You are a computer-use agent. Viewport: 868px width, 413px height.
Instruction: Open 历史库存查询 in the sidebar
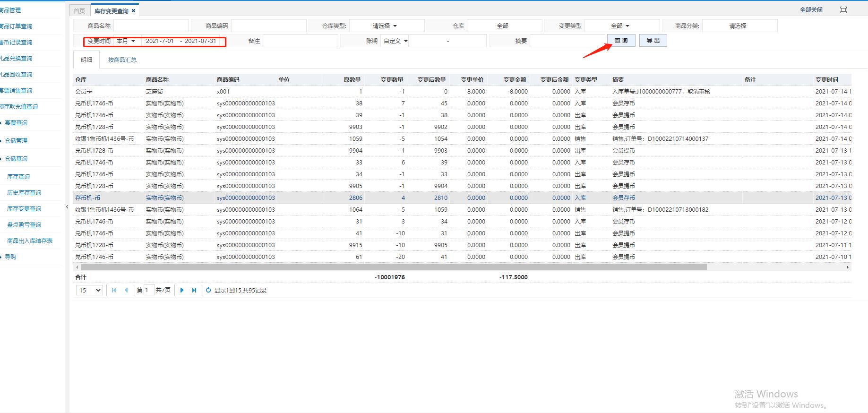point(24,193)
